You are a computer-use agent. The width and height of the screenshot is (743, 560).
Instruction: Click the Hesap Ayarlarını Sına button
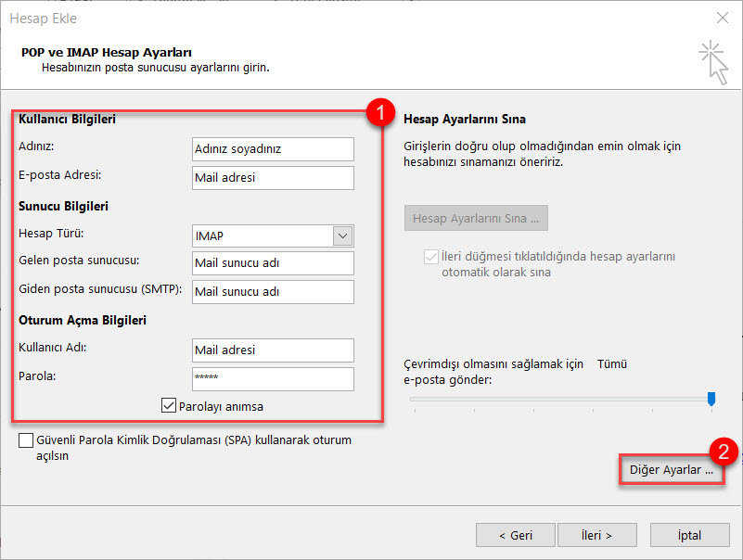[476, 219]
